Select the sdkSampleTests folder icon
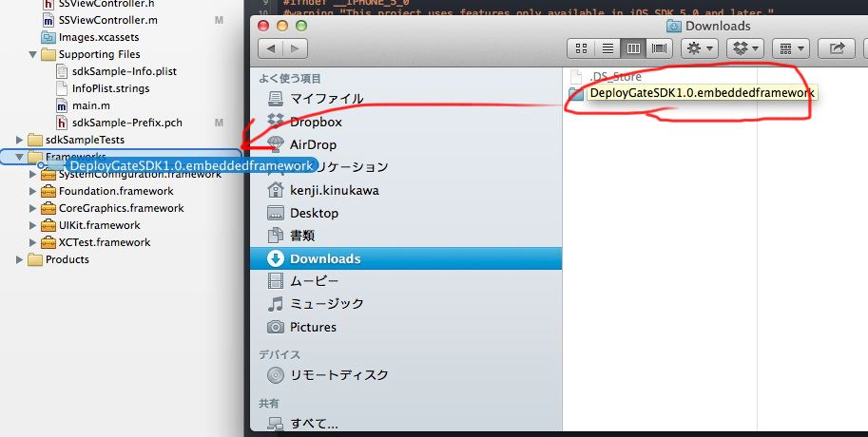The height and width of the screenshot is (437, 868). pyautogui.click(x=35, y=140)
